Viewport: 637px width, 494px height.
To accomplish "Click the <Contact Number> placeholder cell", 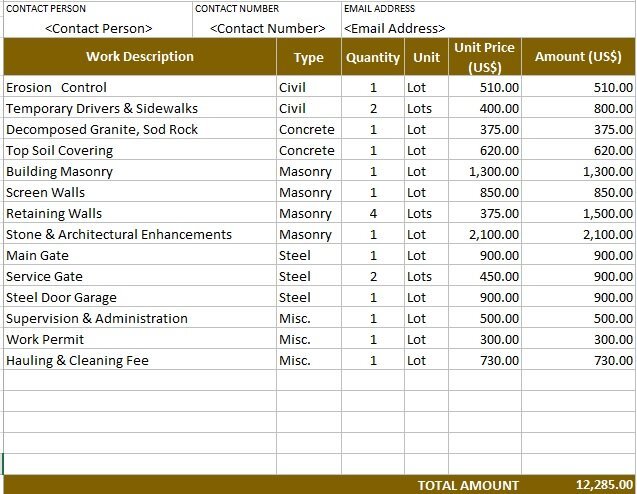I will pos(267,28).
